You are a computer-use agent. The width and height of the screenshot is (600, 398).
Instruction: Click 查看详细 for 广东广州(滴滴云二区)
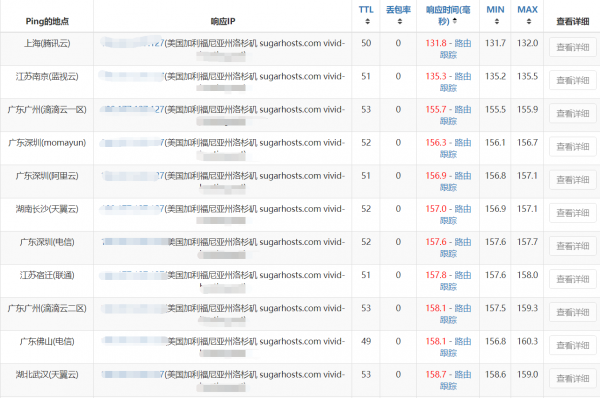(572, 312)
